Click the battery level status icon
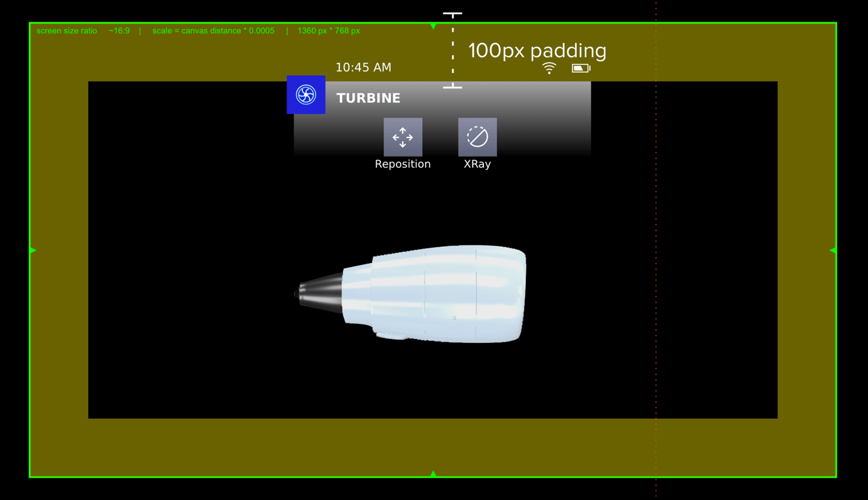 pos(581,68)
